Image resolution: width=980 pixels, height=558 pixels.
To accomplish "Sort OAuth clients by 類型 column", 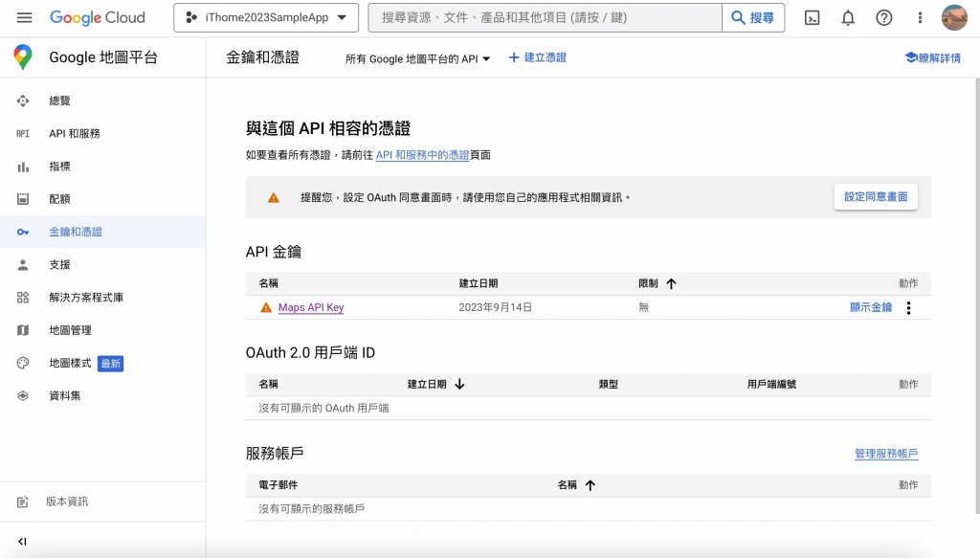I will (x=608, y=385).
